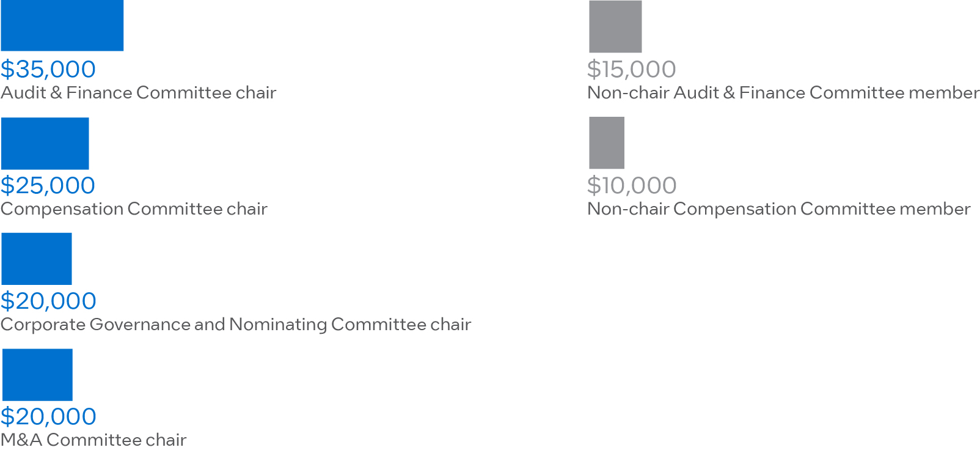This screenshot has width=980, height=450.
Task: Click the Audit & Finance Committee chair label
Action: click(139, 93)
